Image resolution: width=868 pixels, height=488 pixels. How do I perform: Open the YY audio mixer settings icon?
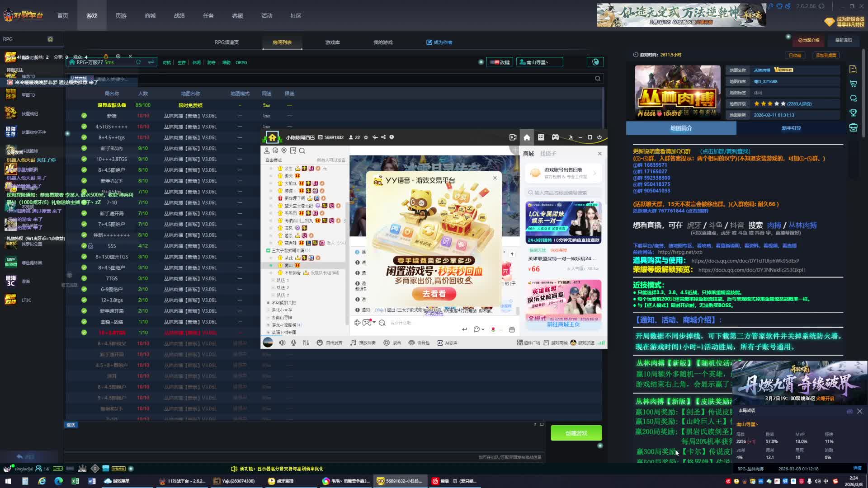306,343
